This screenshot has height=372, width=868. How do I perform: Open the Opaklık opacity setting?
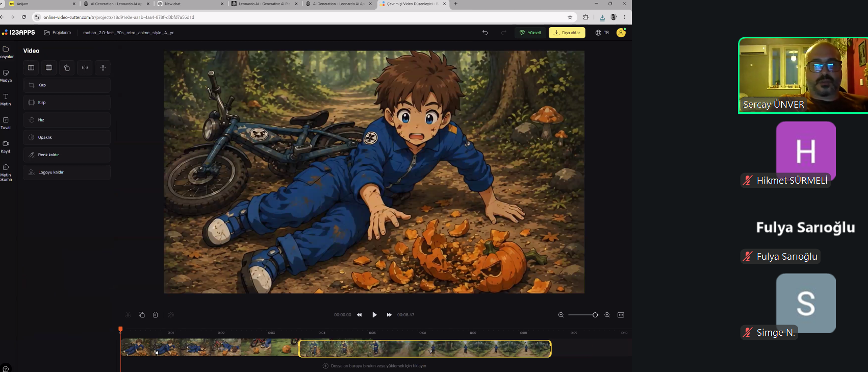[67, 137]
